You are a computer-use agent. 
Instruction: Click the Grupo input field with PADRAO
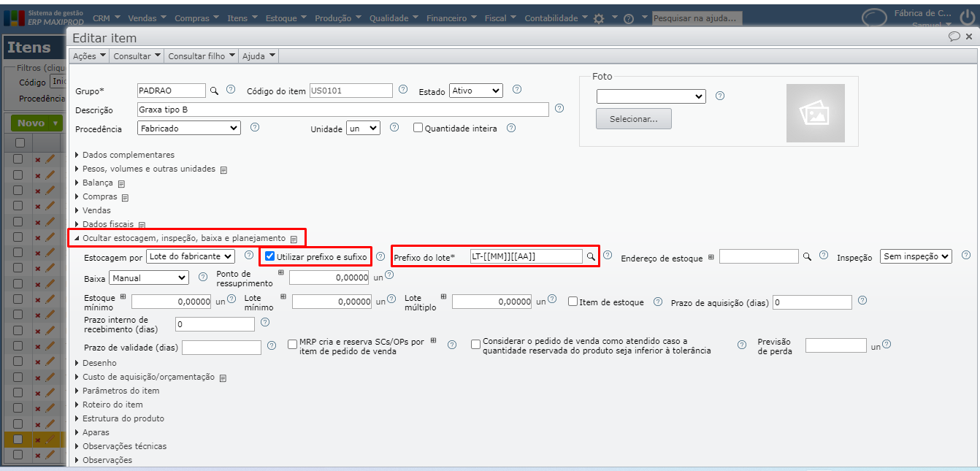(x=172, y=91)
